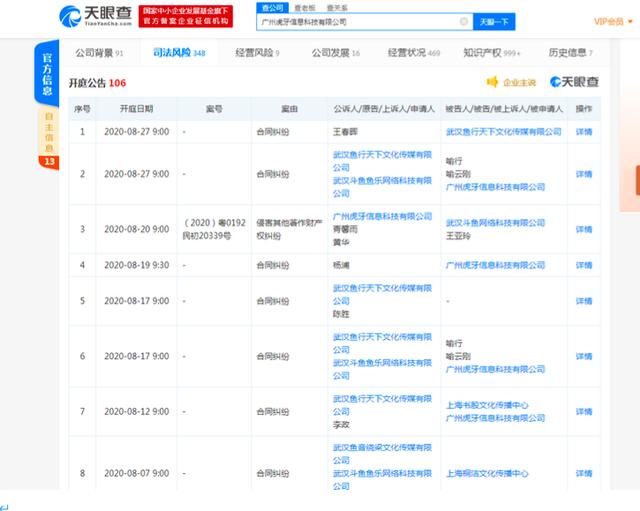Click the 开庭日期 column header

click(x=136, y=109)
